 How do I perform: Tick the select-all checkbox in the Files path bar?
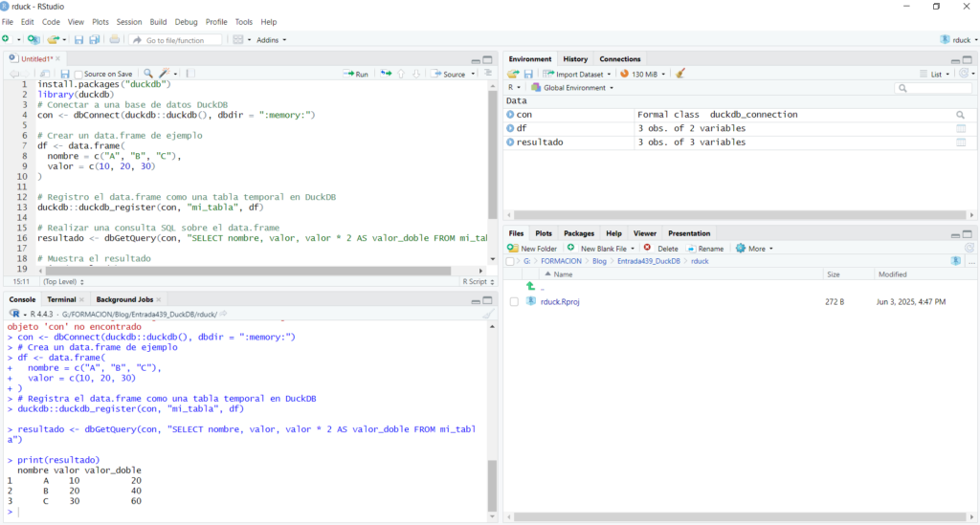(510, 261)
